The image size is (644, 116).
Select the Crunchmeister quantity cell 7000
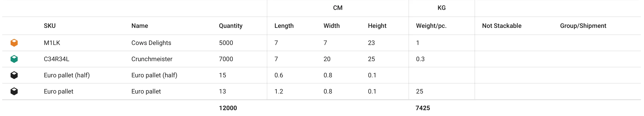(x=226, y=59)
